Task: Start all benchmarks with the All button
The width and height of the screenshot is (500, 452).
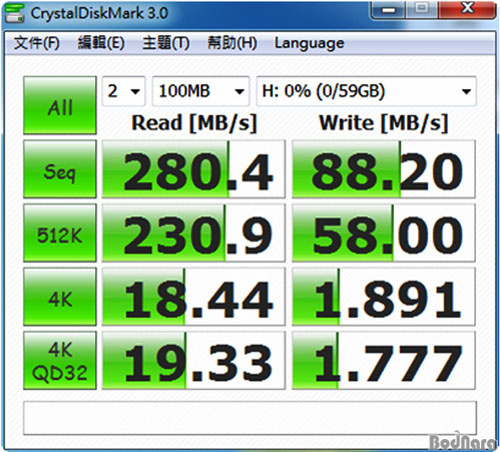Action: point(60,105)
